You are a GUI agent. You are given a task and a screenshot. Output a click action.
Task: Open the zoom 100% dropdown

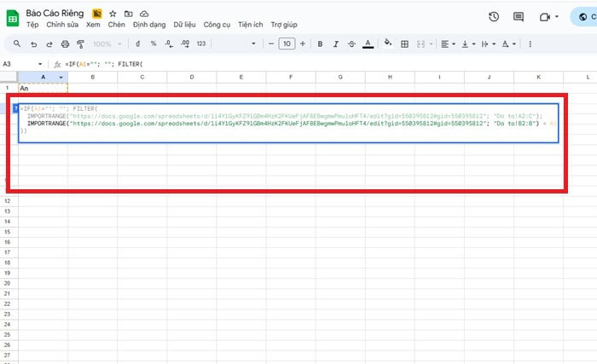tap(106, 43)
